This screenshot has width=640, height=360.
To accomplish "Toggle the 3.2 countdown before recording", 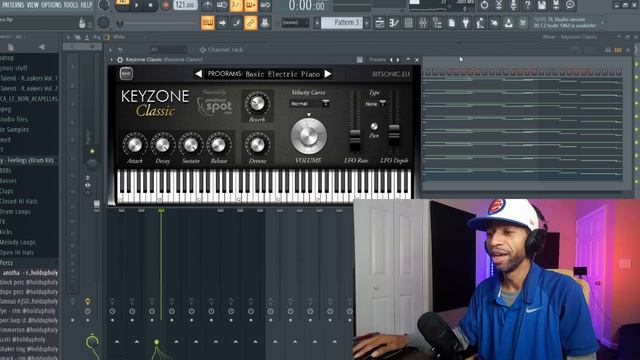I will coord(236,5).
